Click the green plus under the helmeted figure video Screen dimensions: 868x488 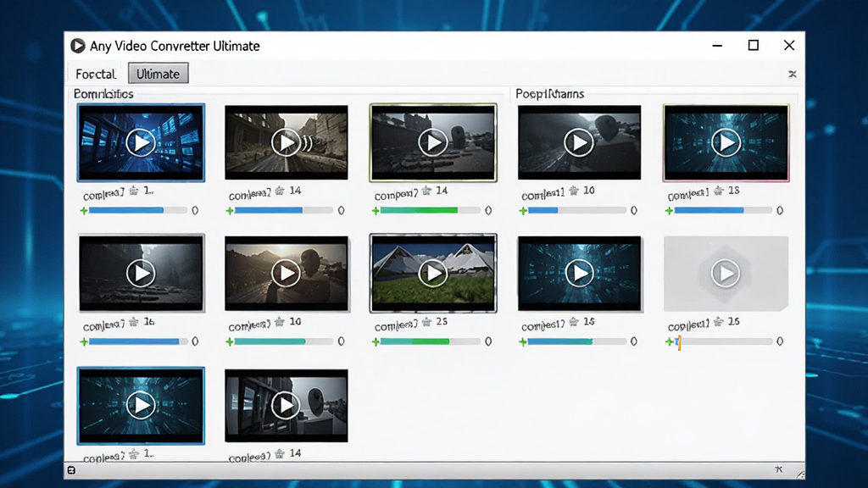click(x=230, y=342)
